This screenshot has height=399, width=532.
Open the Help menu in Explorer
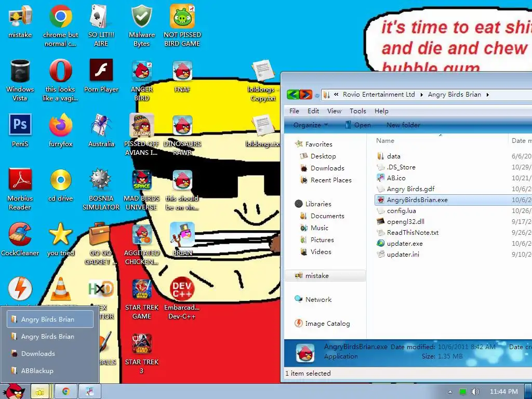click(381, 111)
